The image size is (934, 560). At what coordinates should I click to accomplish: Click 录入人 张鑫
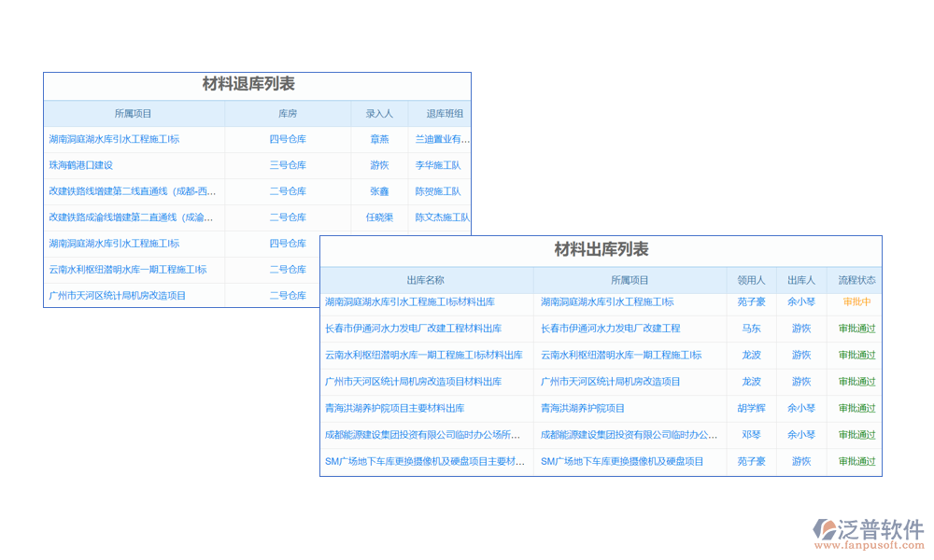(x=379, y=191)
